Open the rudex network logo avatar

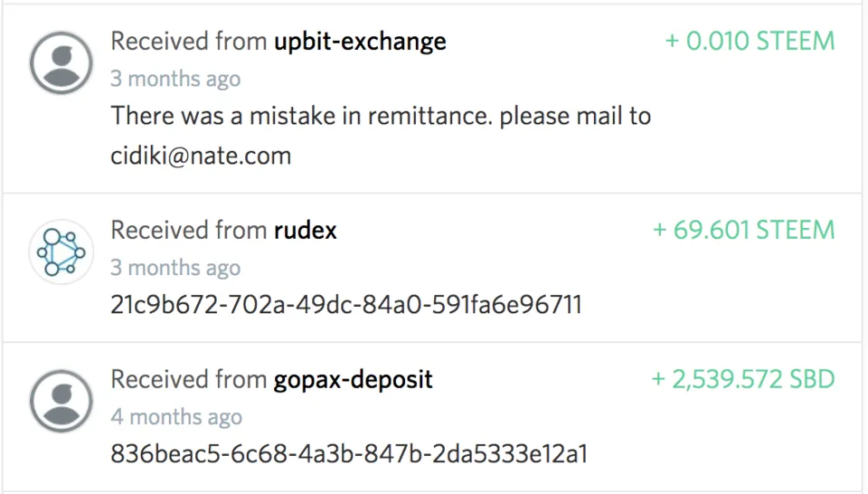(x=61, y=252)
